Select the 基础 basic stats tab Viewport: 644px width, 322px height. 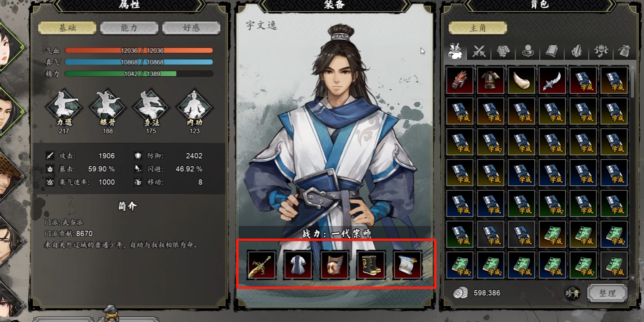tap(67, 28)
